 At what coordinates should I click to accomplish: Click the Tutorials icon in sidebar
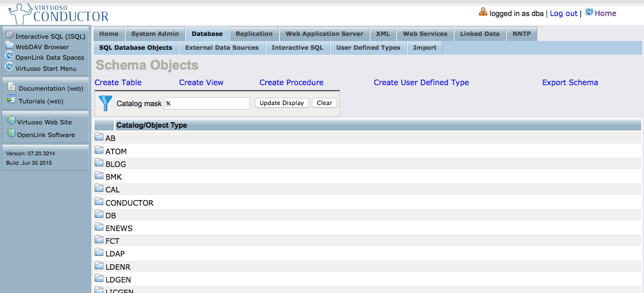pos(12,100)
